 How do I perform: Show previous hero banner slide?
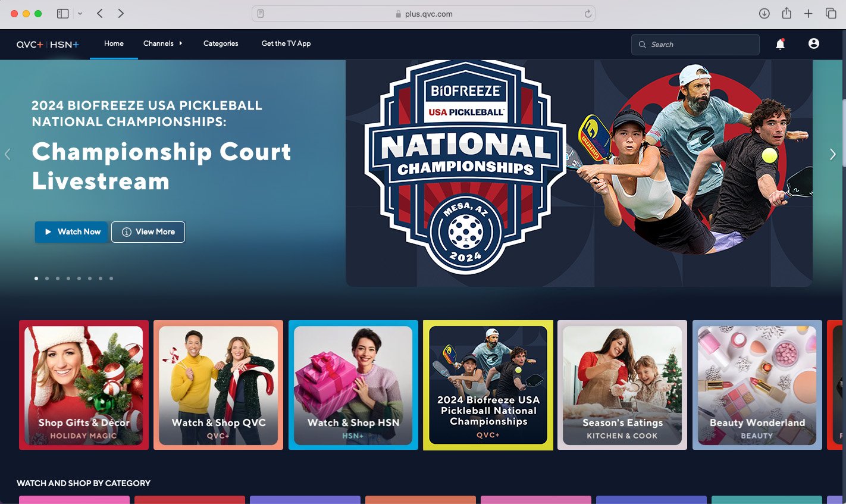[7, 155]
